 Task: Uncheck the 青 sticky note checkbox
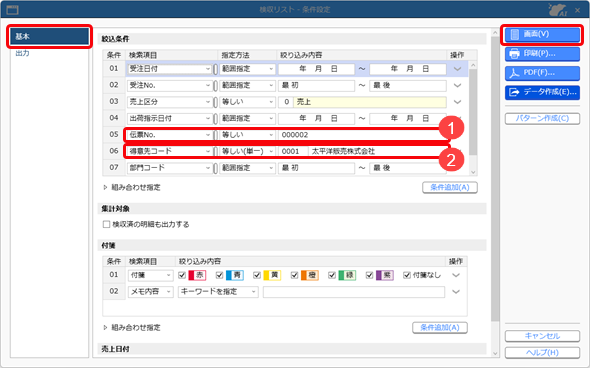219,275
